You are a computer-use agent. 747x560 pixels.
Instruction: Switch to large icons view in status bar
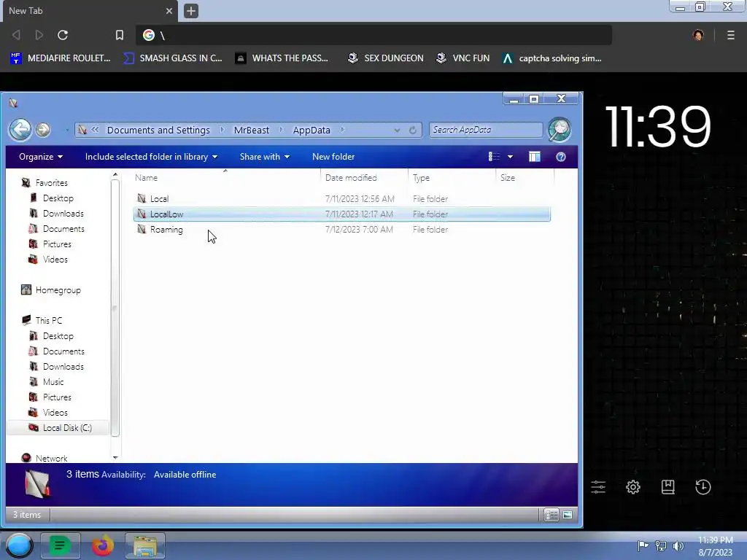pos(567,515)
